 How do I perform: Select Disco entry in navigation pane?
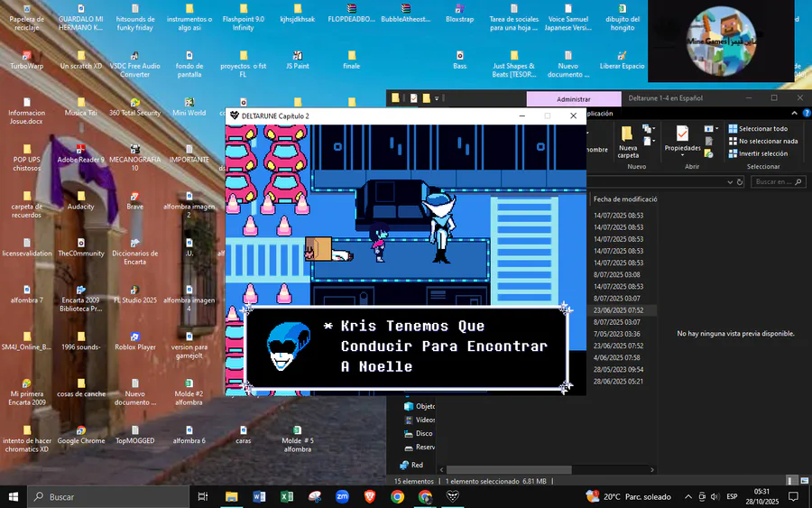click(x=419, y=433)
